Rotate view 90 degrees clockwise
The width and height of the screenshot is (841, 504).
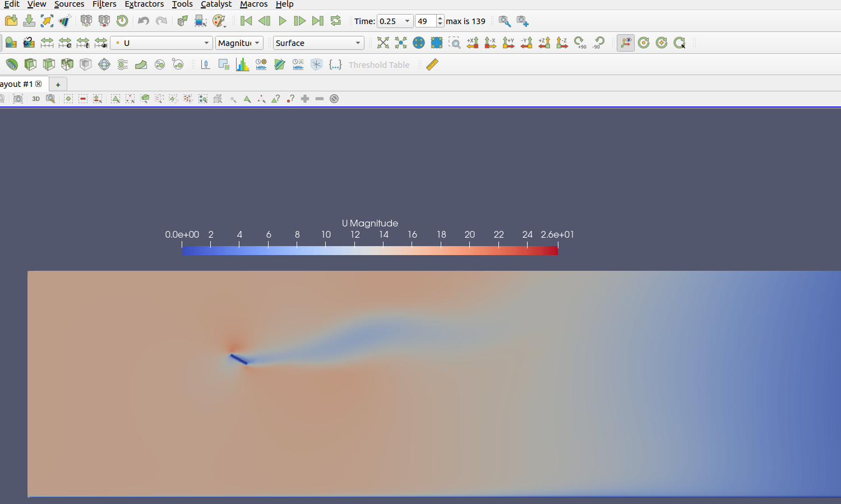point(580,43)
